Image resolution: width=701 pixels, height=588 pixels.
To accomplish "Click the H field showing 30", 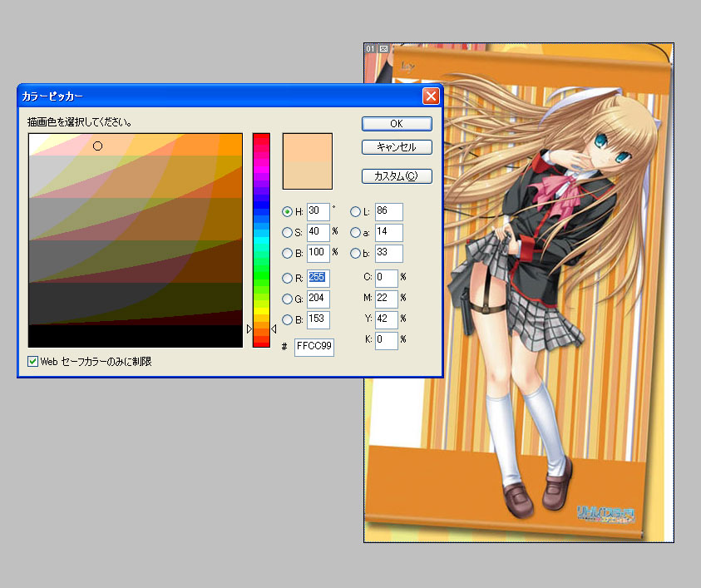I will pyautogui.click(x=318, y=211).
